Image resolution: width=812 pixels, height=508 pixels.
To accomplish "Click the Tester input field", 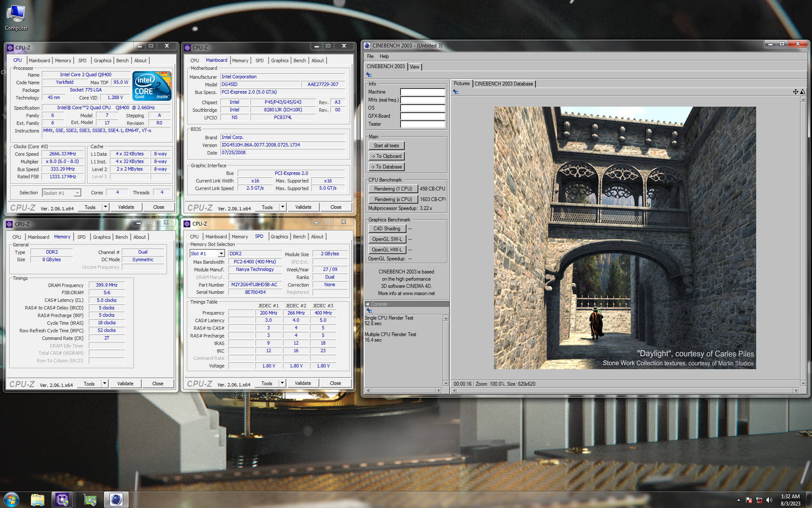I will pyautogui.click(x=423, y=124).
